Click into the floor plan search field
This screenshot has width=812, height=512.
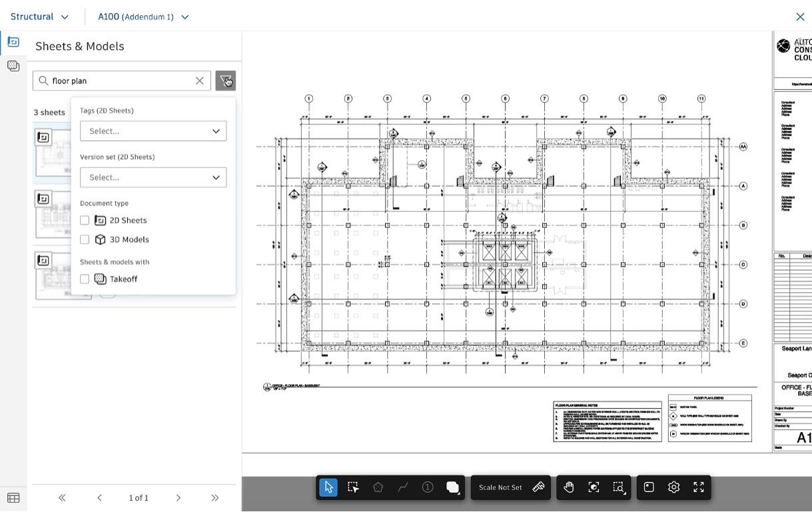tap(122, 81)
